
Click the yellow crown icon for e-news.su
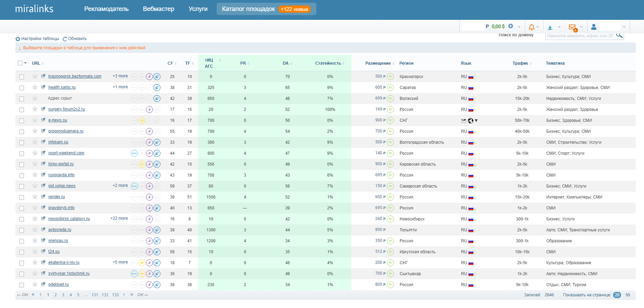pos(142,120)
